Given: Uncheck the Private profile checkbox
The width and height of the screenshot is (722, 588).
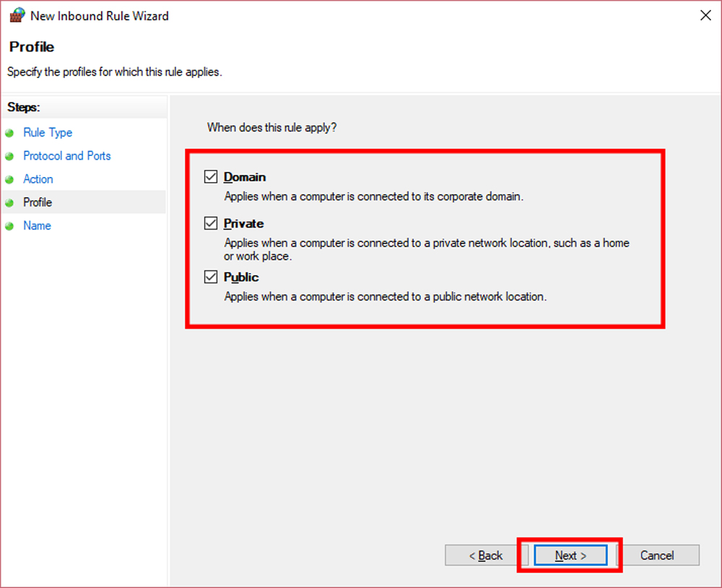Looking at the screenshot, I should (x=211, y=223).
